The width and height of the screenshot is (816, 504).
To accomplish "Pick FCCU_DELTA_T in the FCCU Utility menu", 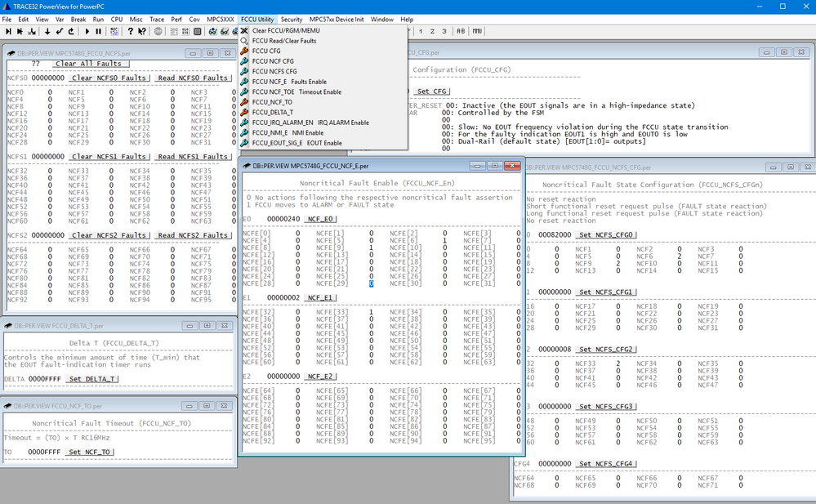I will point(272,112).
